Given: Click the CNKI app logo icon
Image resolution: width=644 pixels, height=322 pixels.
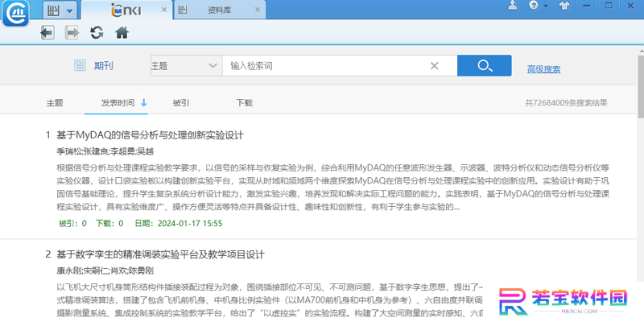Looking at the screenshot, I should (15, 14).
